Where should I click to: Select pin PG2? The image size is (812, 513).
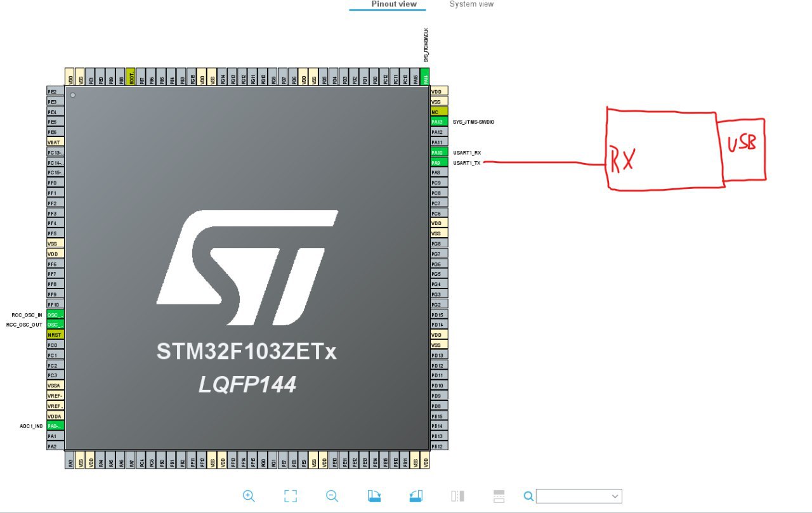pyautogui.click(x=439, y=304)
